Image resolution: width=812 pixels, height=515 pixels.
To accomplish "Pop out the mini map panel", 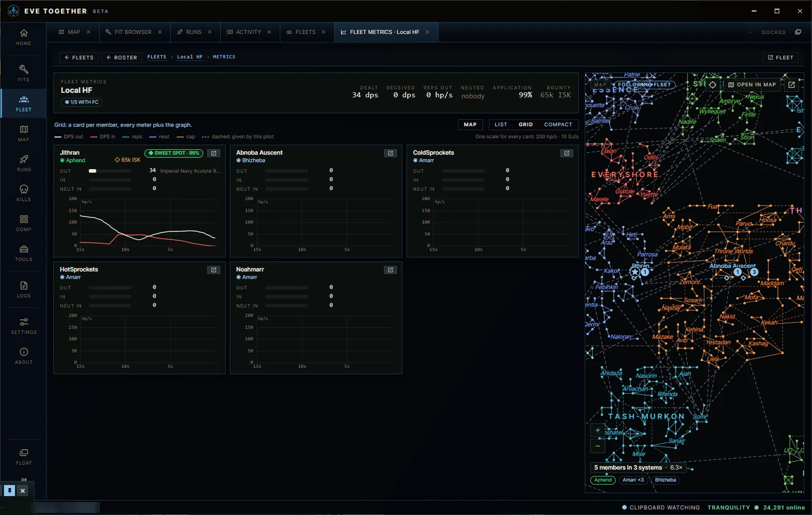I will tap(791, 85).
